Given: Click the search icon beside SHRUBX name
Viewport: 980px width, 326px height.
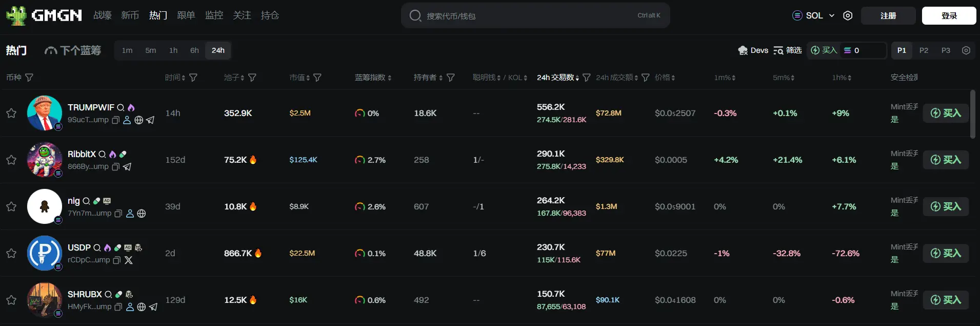Looking at the screenshot, I should click(x=108, y=295).
